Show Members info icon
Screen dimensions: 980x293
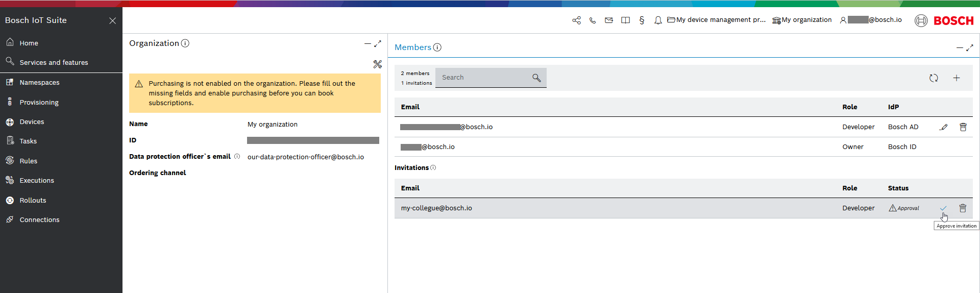(x=437, y=47)
